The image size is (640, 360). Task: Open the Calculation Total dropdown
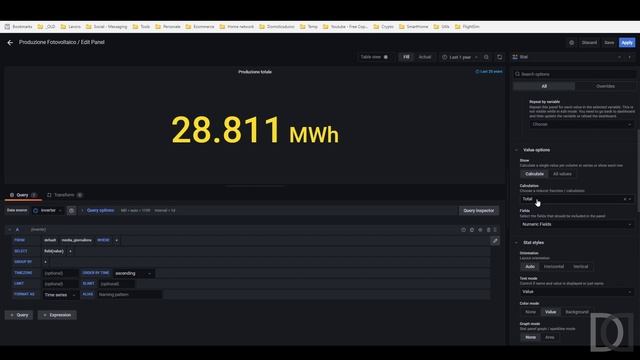coord(576,199)
